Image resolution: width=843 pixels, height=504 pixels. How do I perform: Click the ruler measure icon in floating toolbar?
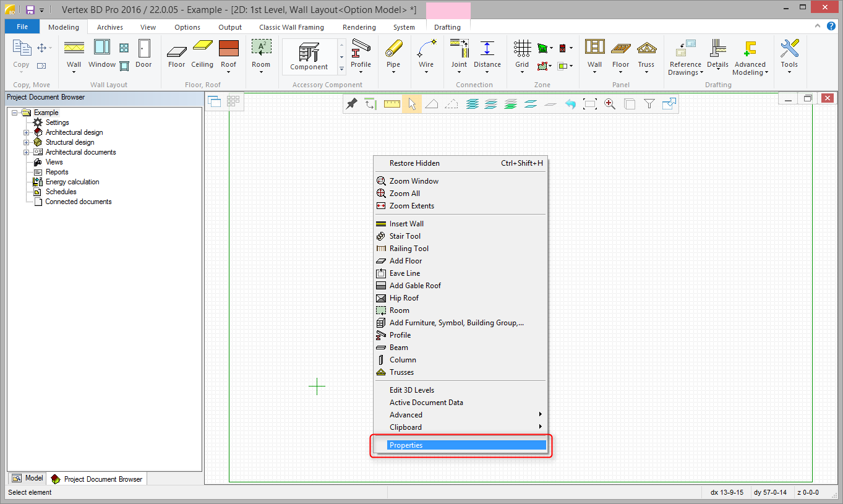coord(392,105)
